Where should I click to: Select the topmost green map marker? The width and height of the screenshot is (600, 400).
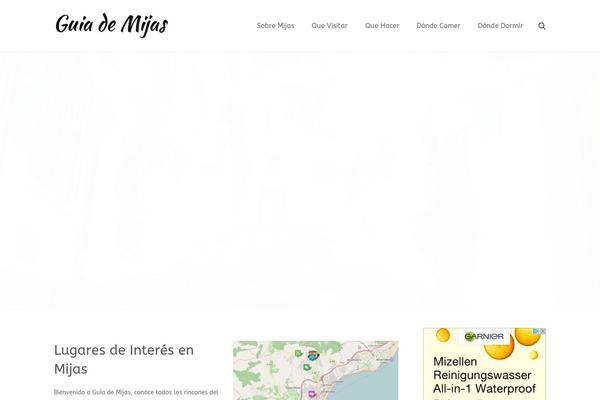[298, 353]
